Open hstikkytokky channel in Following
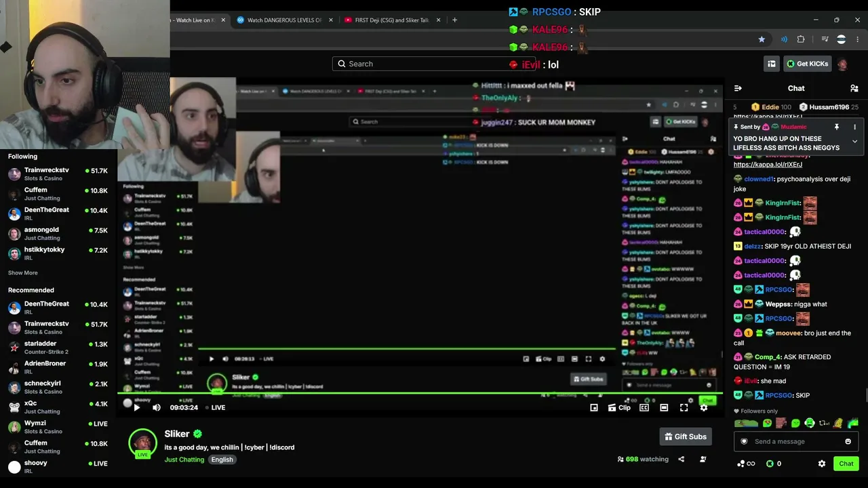868x488 pixels. click(58, 253)
